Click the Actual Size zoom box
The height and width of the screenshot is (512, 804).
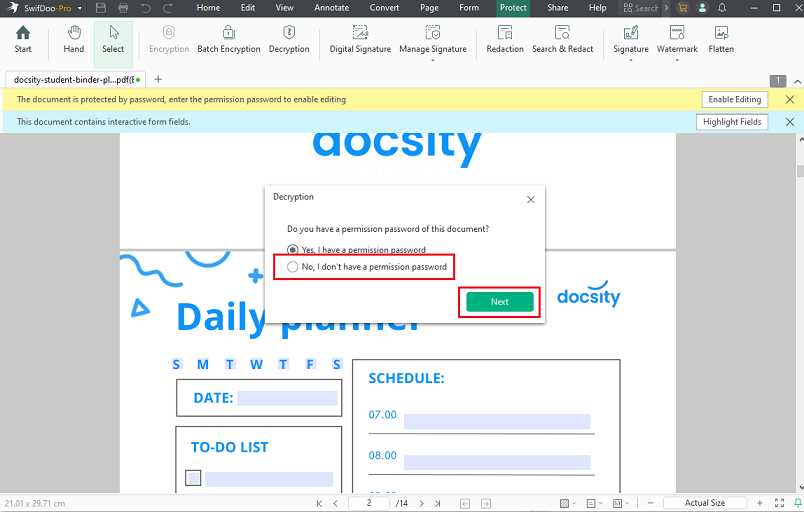705,503
